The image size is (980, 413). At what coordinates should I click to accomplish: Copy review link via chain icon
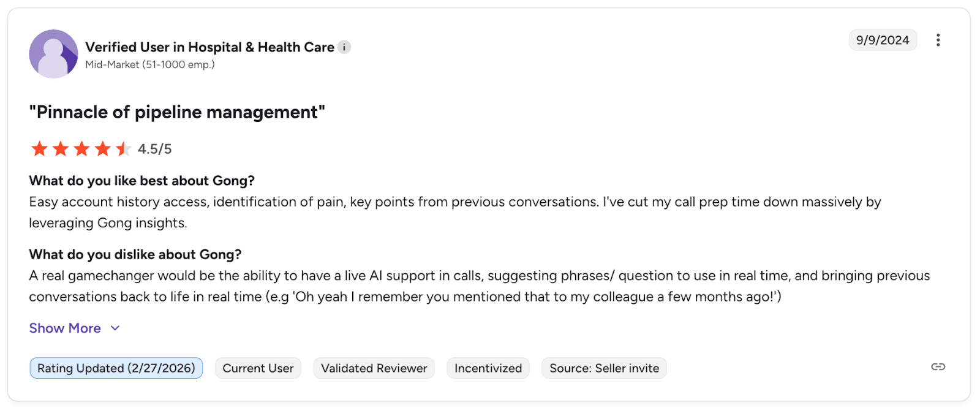pos(938,367)
